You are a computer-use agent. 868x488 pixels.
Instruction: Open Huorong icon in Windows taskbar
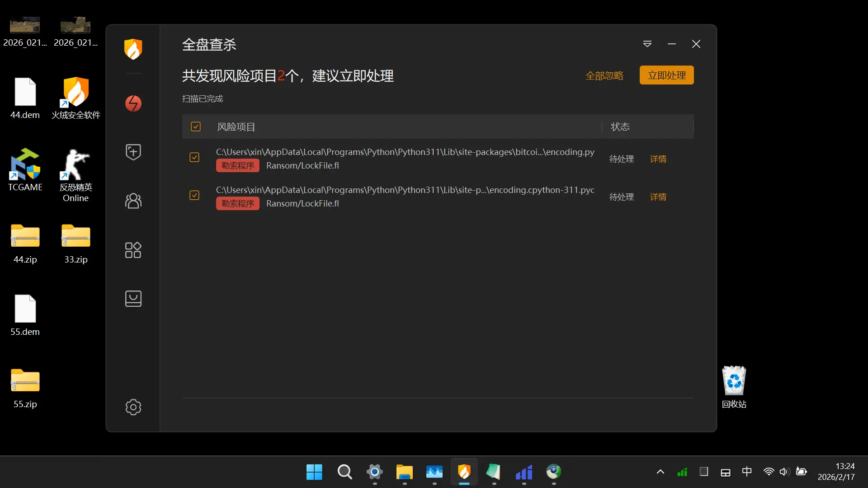(464, 472)
